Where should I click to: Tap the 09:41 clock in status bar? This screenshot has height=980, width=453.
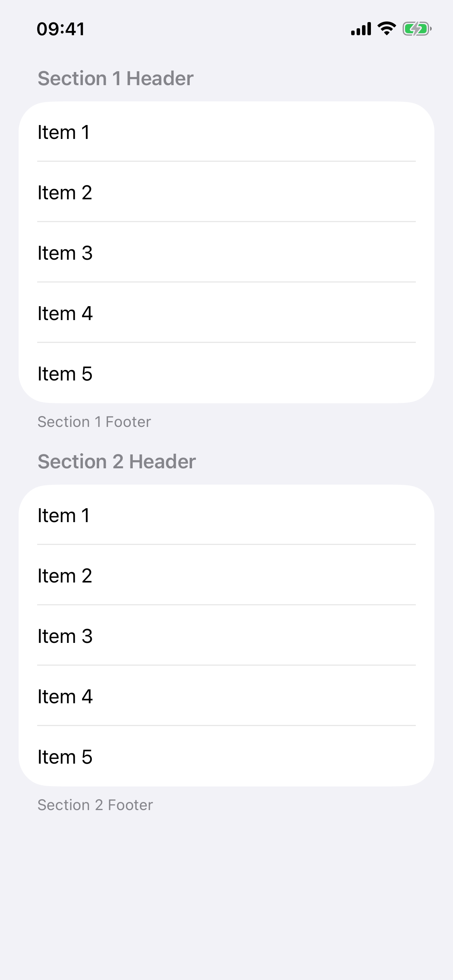click(x=61, y=29)
